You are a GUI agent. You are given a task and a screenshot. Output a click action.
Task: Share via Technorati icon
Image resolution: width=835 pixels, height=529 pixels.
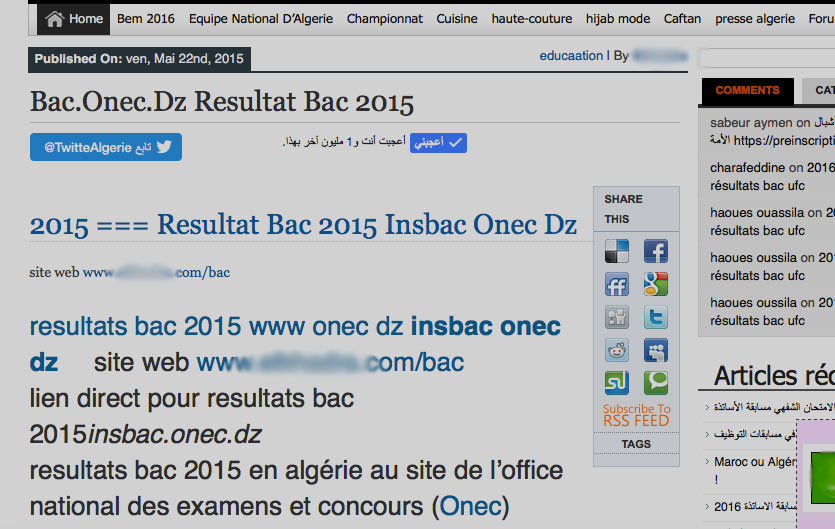tap(656, 383)
